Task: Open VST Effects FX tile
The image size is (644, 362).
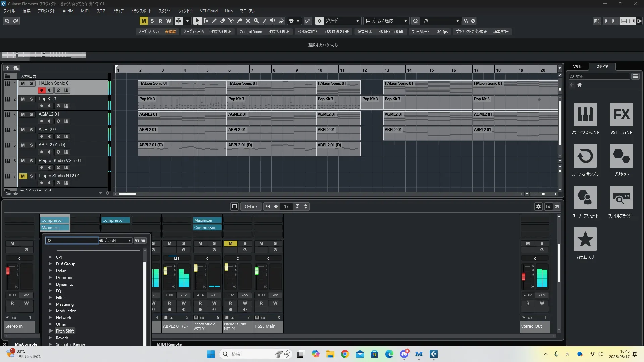Action: click(x=621, y=115)
